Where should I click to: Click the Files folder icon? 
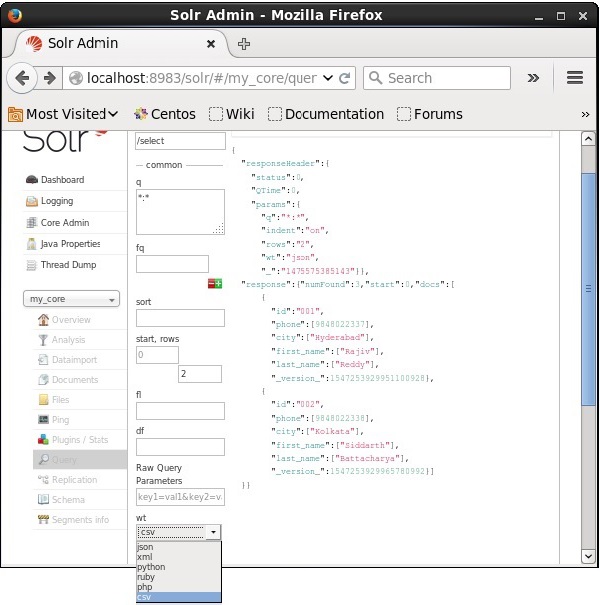[x=43, y=400]
